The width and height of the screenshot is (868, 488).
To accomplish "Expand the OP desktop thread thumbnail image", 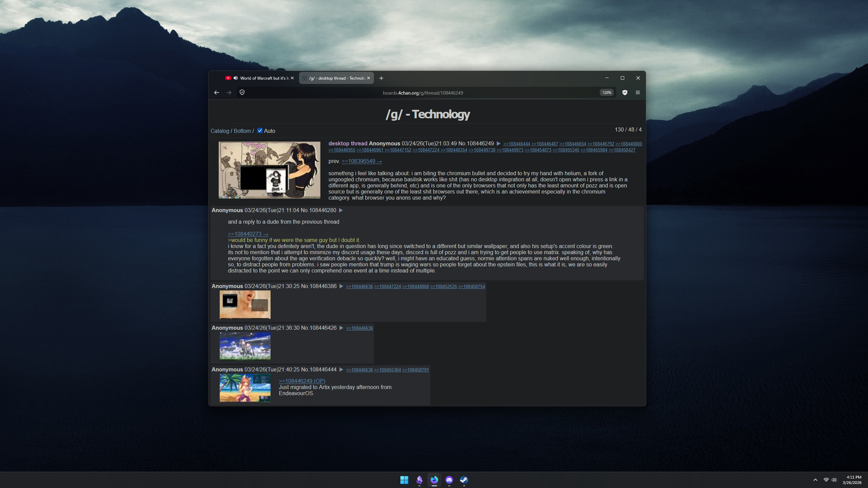I will pos(269,170).
